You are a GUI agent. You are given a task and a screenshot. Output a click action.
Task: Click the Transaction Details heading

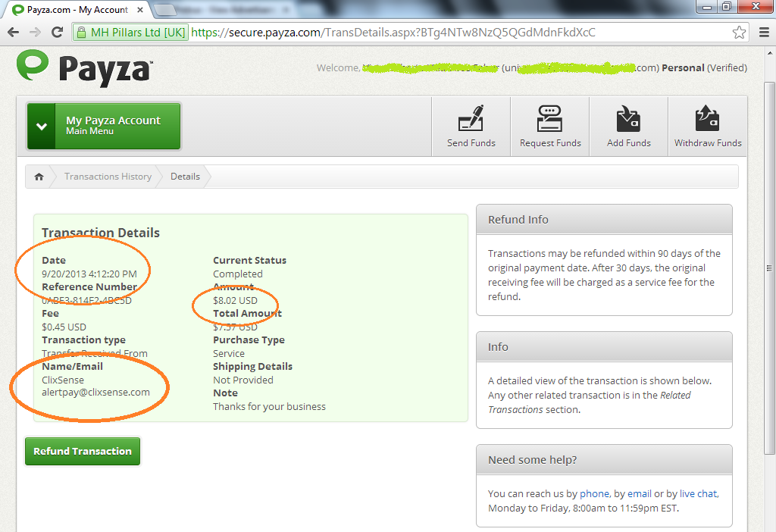click(101, 233)
